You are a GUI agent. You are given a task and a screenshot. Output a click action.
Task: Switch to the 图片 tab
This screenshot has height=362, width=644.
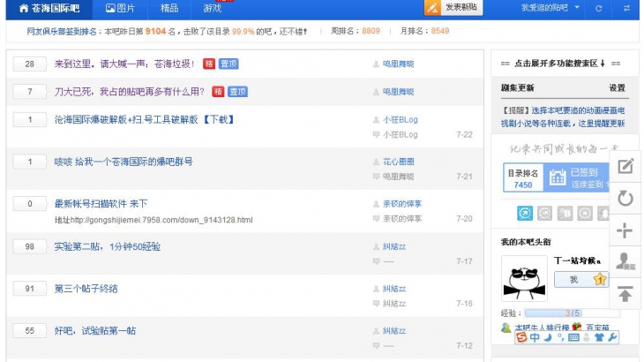coord(120,8)
